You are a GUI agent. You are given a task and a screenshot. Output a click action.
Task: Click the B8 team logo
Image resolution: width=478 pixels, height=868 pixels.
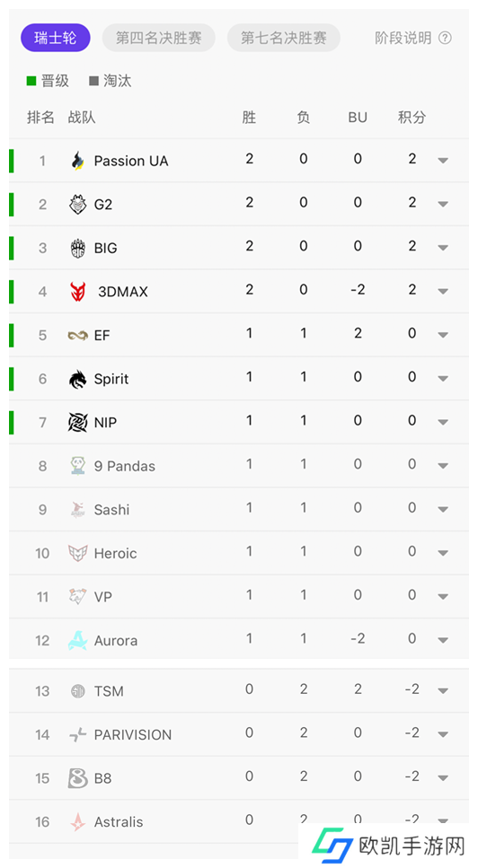tap(78, 778)
